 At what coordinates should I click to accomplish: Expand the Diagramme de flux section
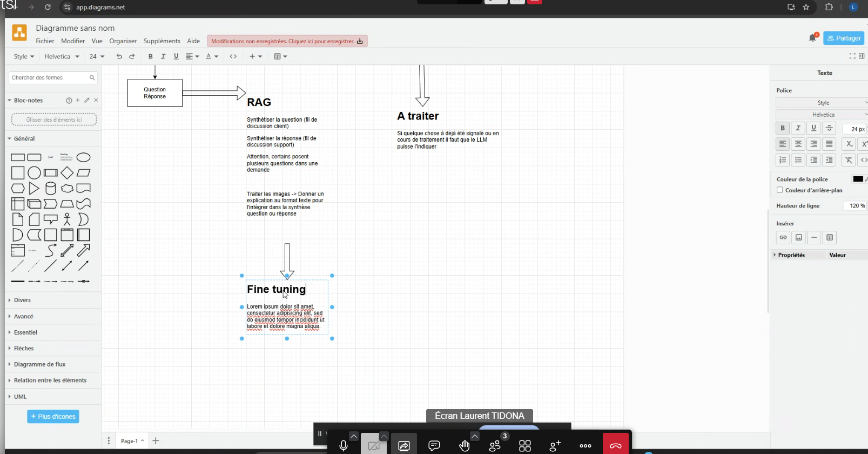click(x=39, y=364)
